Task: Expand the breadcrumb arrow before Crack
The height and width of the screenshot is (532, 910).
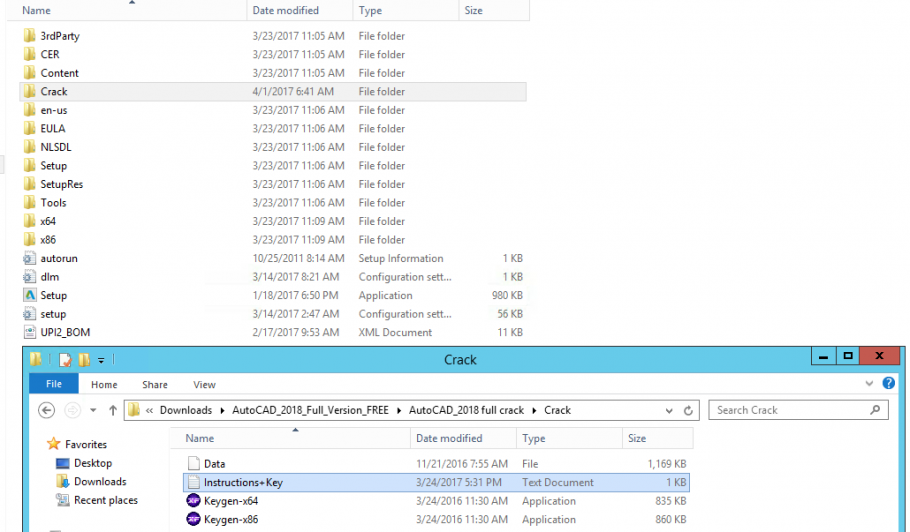Action: coord(534,410)
